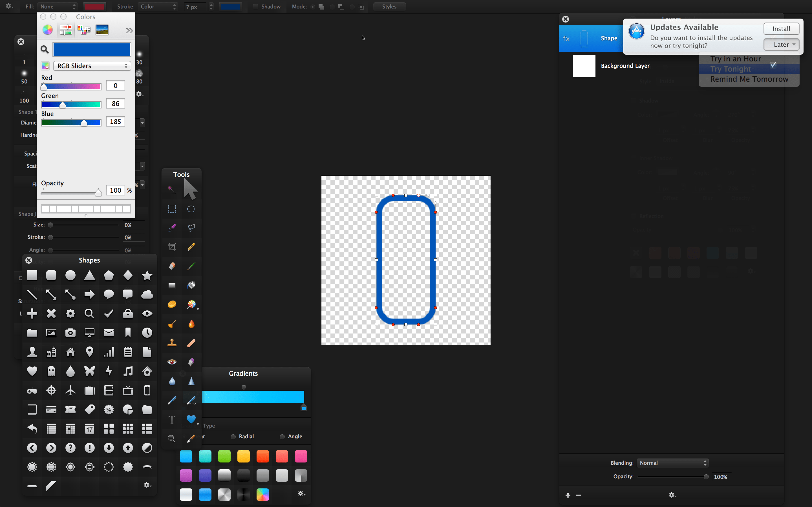Select the Crop tool in Tools
This screenshot has height=507, width=812.
click(x=172, y=247)
